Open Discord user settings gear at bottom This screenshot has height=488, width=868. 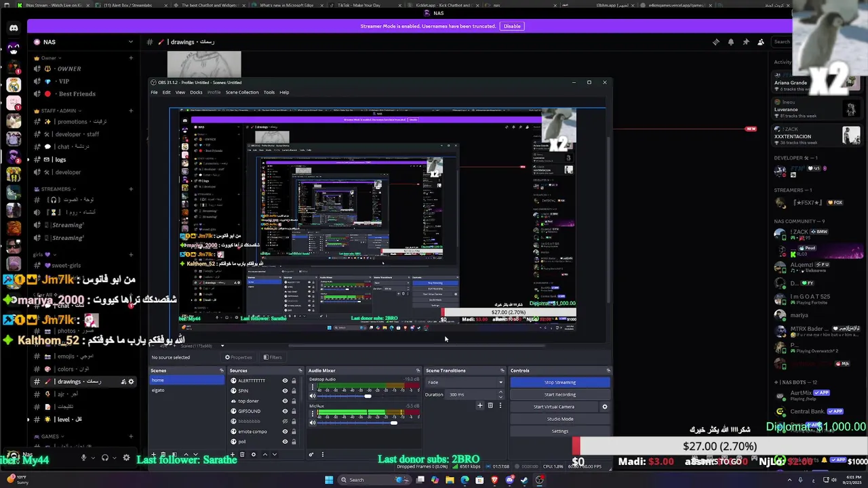(126, 457)
